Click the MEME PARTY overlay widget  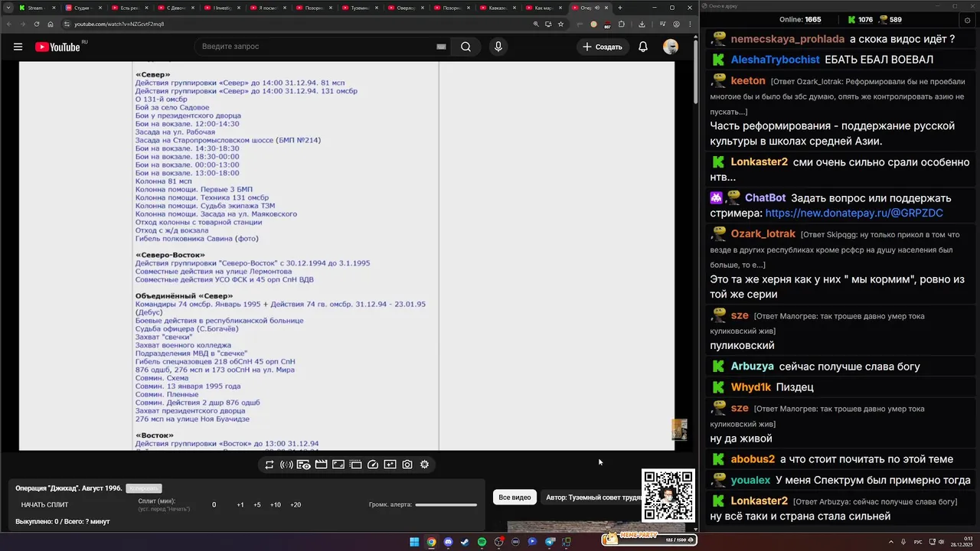[x=649, y=539]
